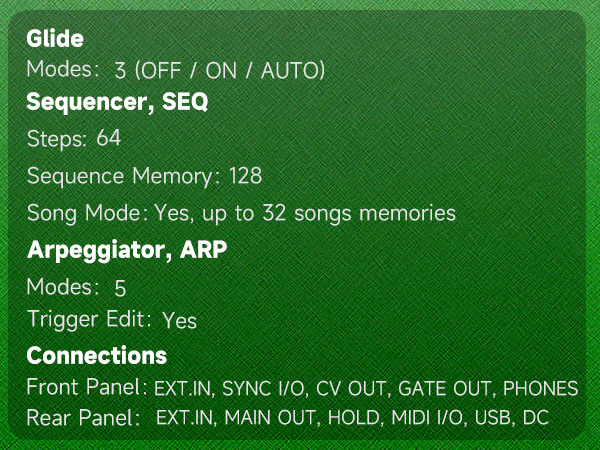Click the "Steps:" label
This screenshot has height=450, width=600.
tap(58, 139)
